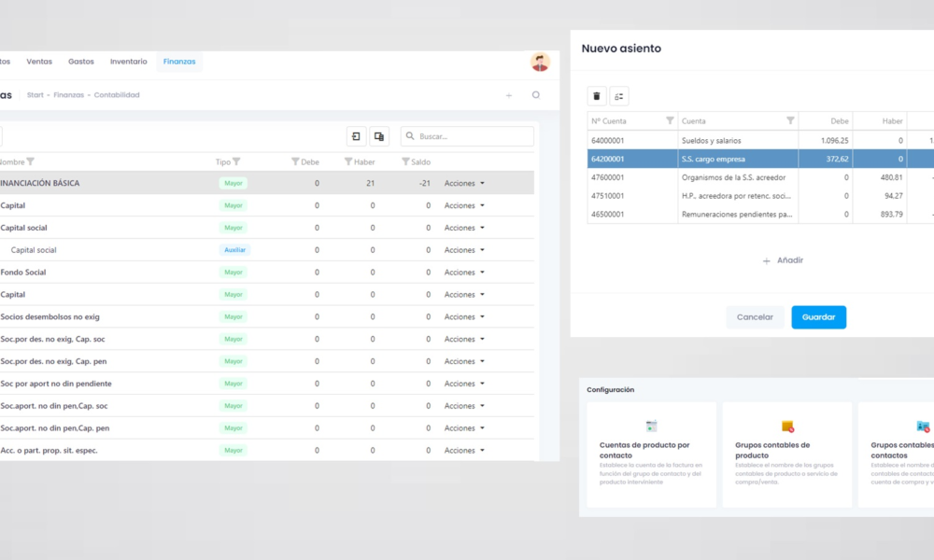
Task: Click the Auxiliar badge for Capital social
Action: [x=234, y=250]
